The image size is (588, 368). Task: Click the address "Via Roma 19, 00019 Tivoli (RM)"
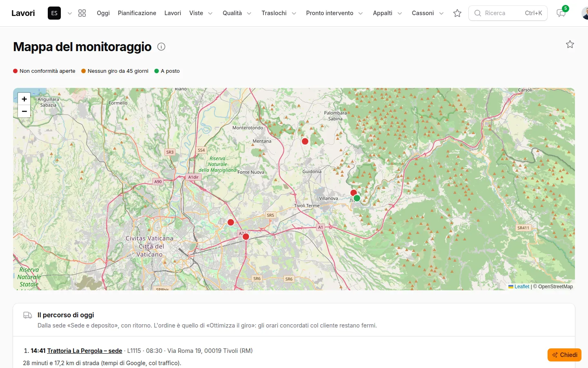click(210, 351)
